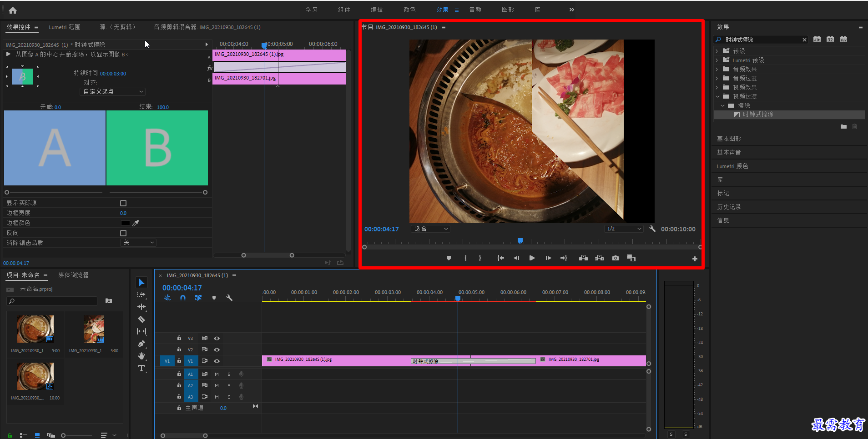Collapse the video transitions folder
The height and width of the screenshot is (439, 868).
click(717, 96)
